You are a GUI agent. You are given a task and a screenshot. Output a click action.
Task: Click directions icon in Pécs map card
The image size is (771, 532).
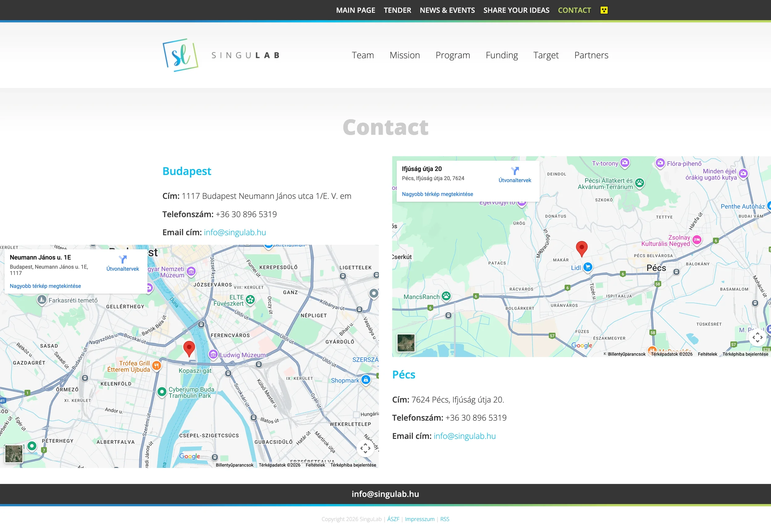515,171
